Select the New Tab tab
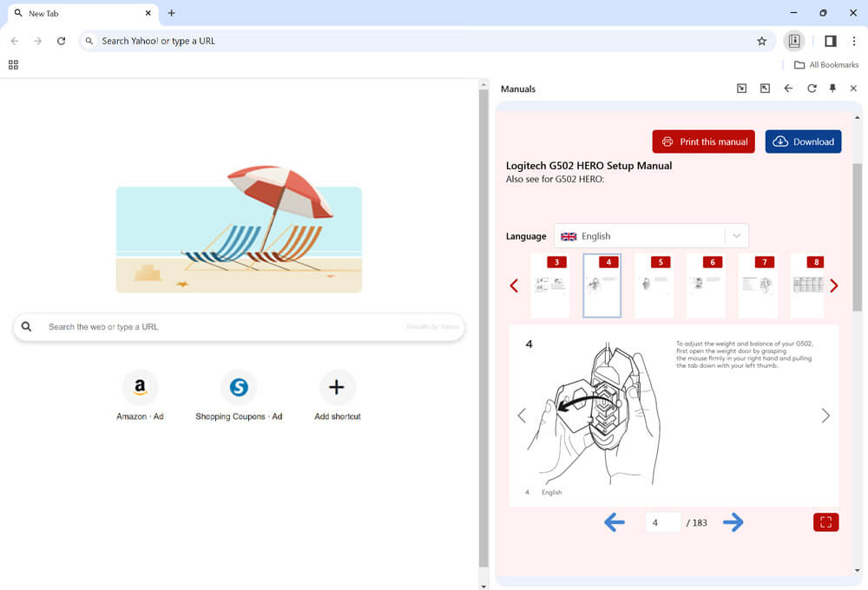The height and width of the screenshot is (590, 868). (83, 13)
